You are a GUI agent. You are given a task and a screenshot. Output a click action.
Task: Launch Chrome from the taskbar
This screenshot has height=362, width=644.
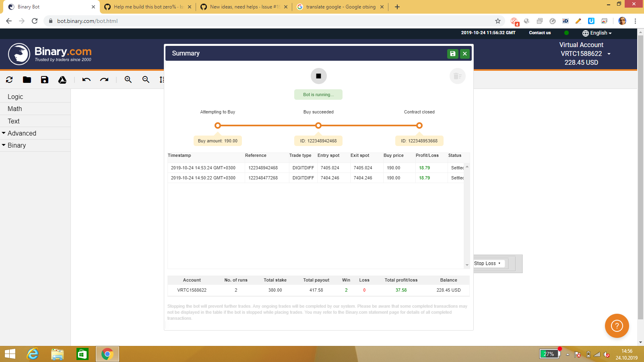[x=107, y=354]
